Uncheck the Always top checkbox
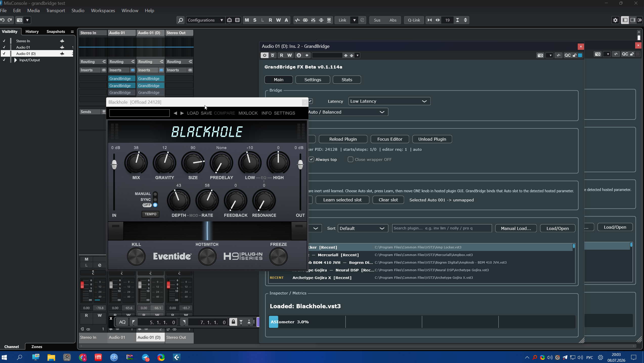 311,159
